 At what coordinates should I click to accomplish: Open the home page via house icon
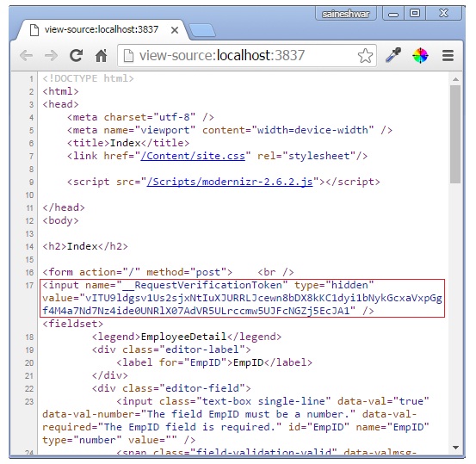pyautogui.click(x=101, y=56)
